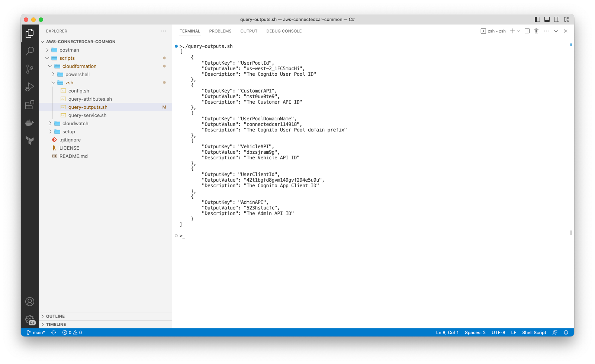This screenshot has height=364, width=595.
Task: Toggle the bottom panel layout icon
Action: (547, 19)
